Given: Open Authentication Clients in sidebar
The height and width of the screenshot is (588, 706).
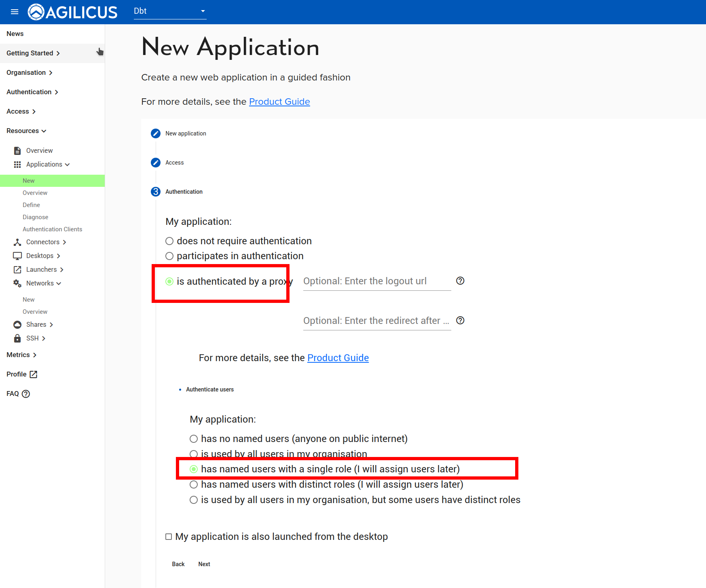Looking at the screenshot, I should [52, 229].
